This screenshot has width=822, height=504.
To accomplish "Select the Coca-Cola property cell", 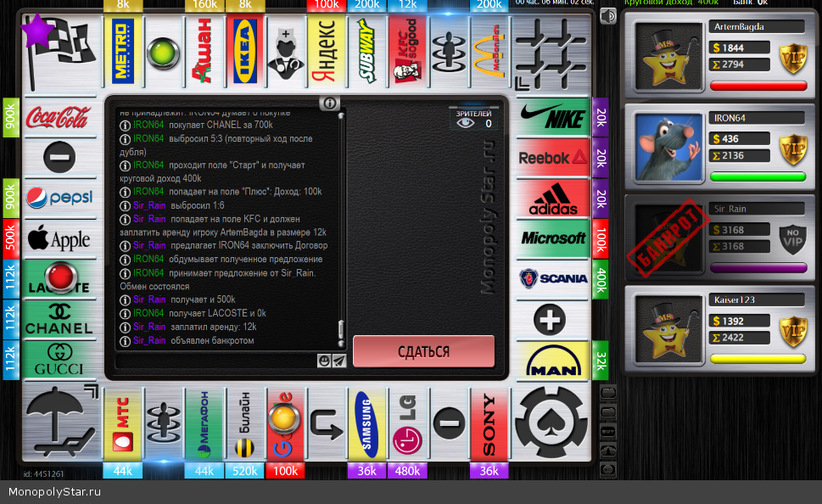I will [x=59, y=116].
